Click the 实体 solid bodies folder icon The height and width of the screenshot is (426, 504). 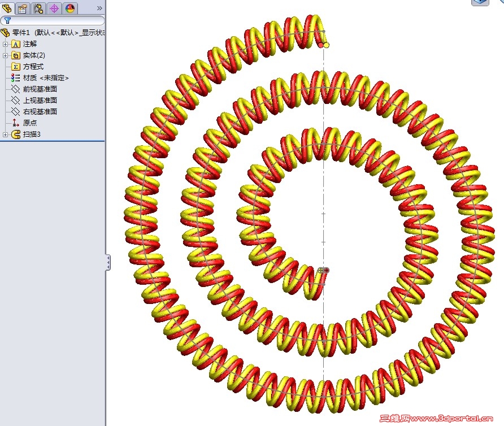[x=15, y=55]
